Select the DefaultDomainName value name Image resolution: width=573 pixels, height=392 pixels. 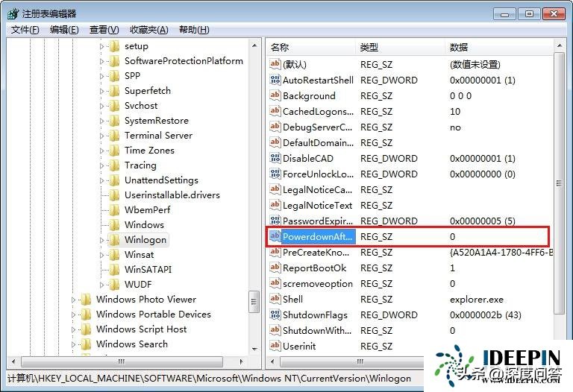[x=318, y=142]
